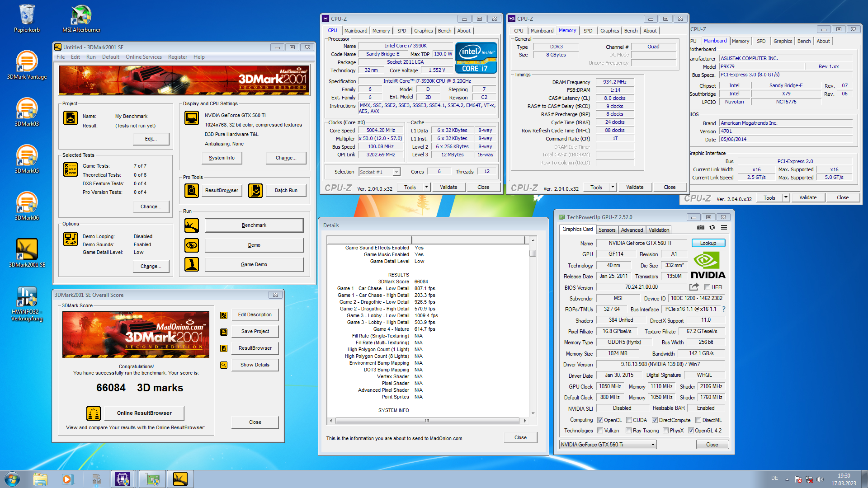Open 3DMark06 desktop shortcut
This screenshot has height=488, width=868.
[27, 206]
